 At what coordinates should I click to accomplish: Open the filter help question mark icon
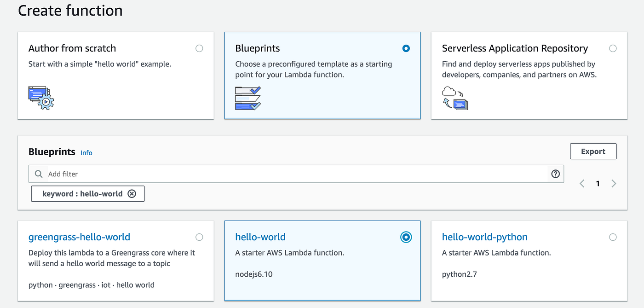pos(555,174)
